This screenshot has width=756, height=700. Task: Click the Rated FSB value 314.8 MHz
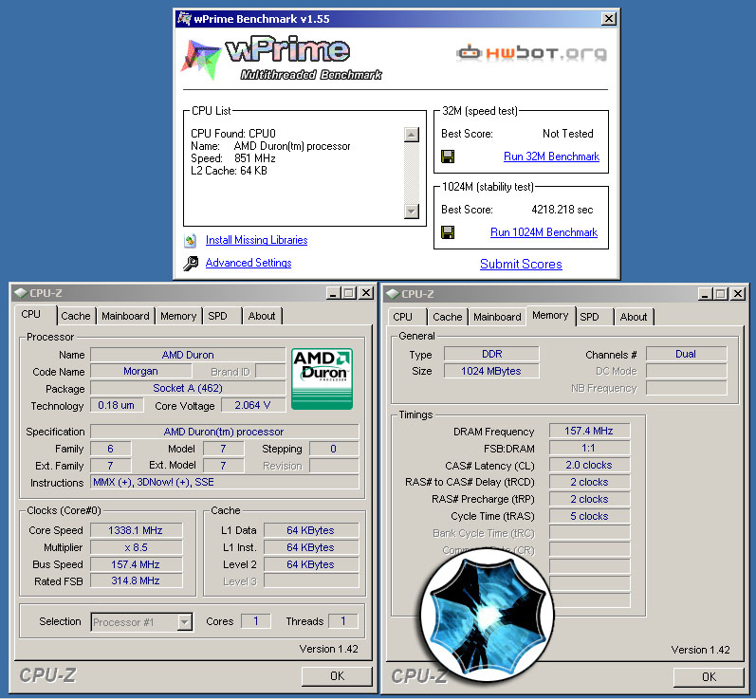point(136,580)
